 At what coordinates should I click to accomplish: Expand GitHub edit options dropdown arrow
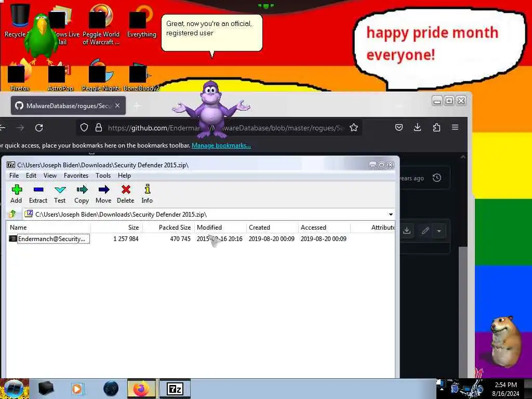pyautogui.click(x=439, y=231)
